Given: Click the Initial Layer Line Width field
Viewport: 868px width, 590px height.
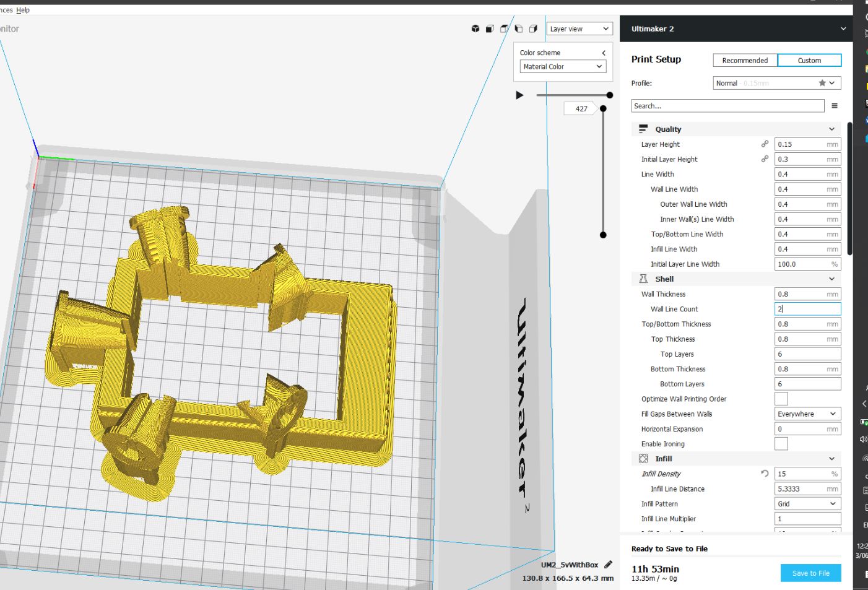Looking at the screenshot, I should (x=807, y=264).
